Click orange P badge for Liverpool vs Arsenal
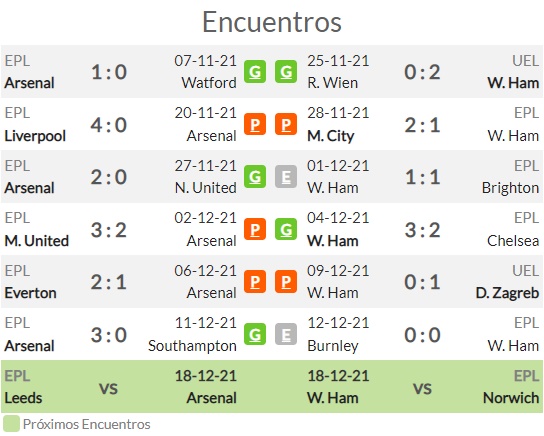 point(255,124)
